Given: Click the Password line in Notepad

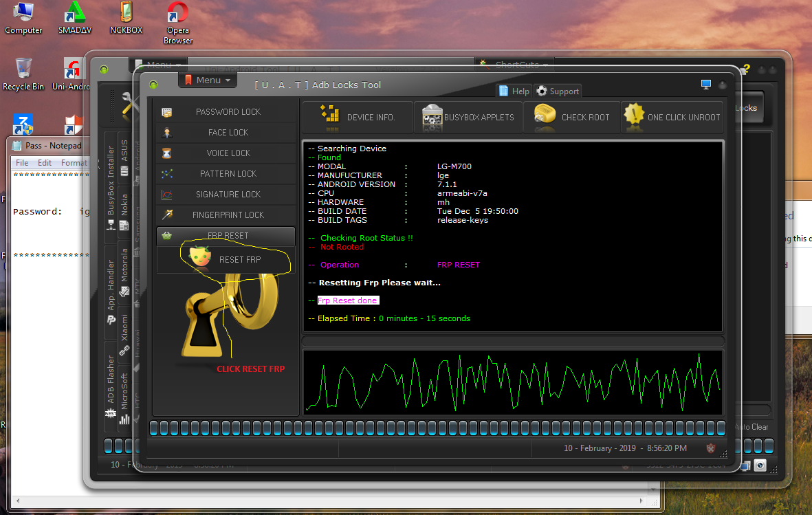Looking at the screenshot, I should click(x=51, y=211).
